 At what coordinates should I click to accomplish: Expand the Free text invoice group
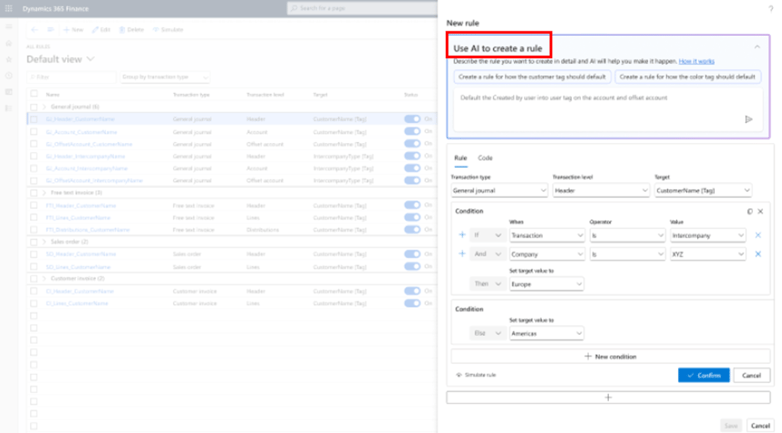[x=44, y=193]
